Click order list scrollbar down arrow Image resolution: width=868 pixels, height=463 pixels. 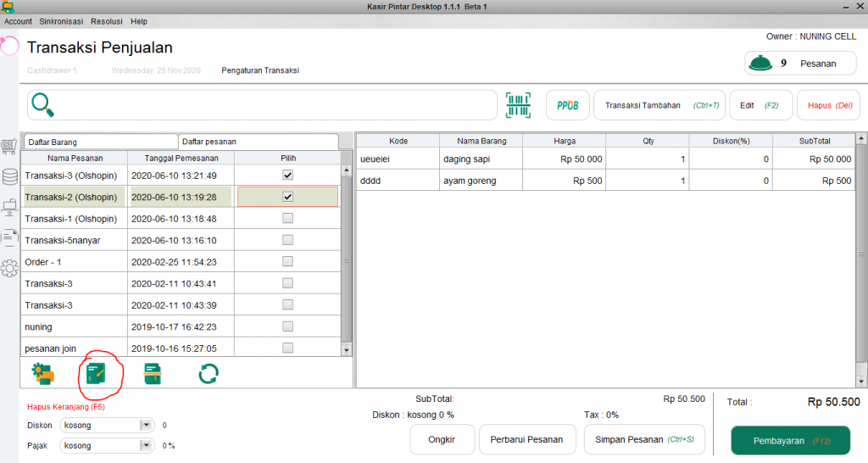pos(347,350)
